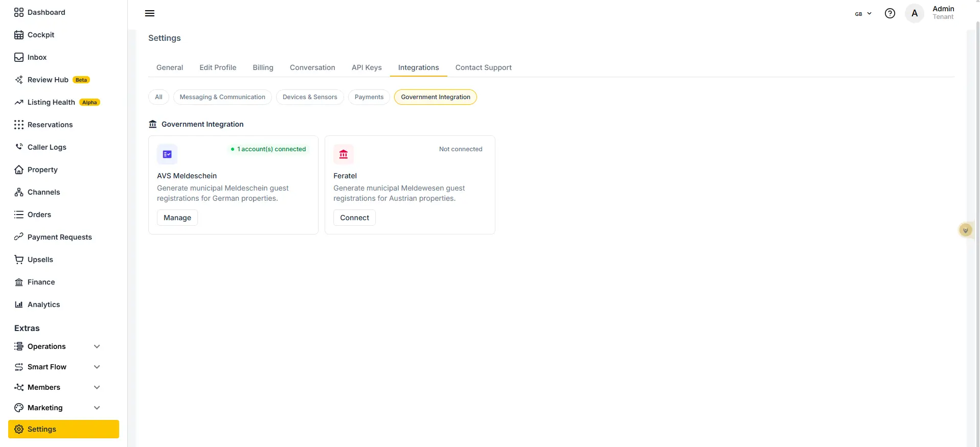
Task: Open the Billing tab
Action: click(x=263, y=67)
